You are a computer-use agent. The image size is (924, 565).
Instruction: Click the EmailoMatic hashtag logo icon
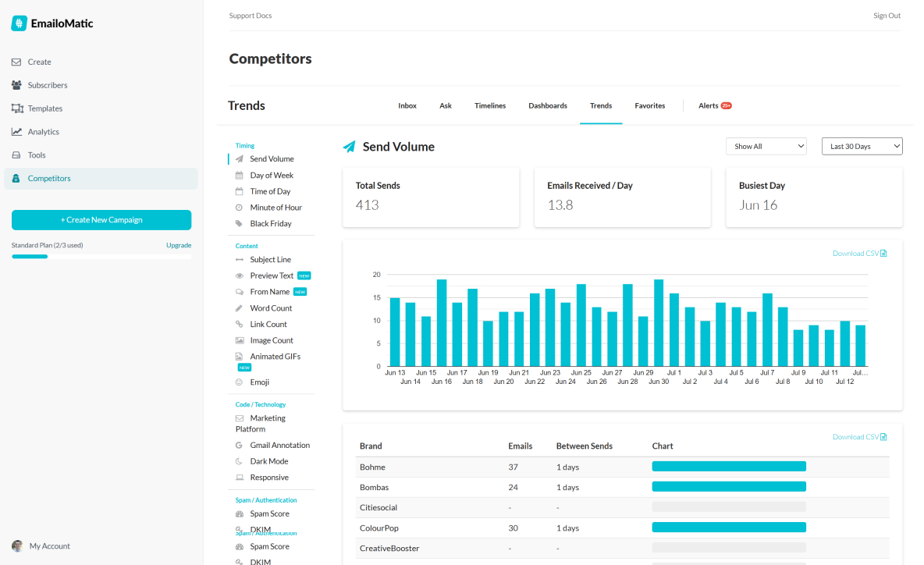(19, 23)
